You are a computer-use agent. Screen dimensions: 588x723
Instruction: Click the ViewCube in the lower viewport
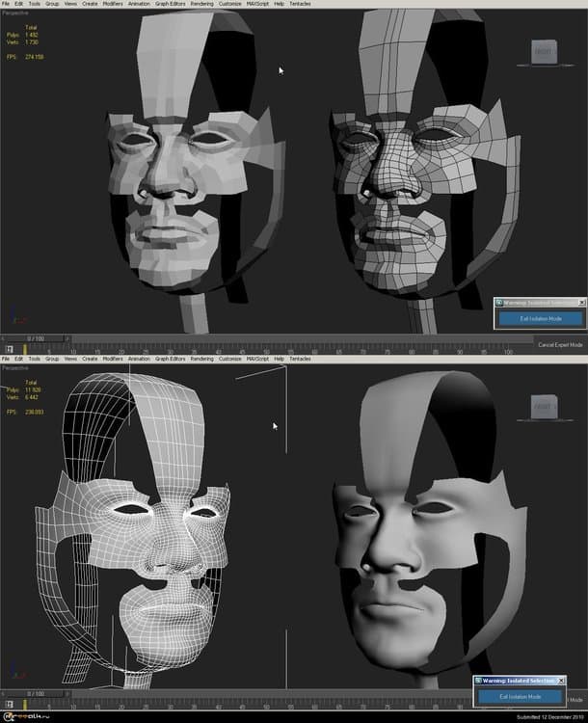(547, 406)
